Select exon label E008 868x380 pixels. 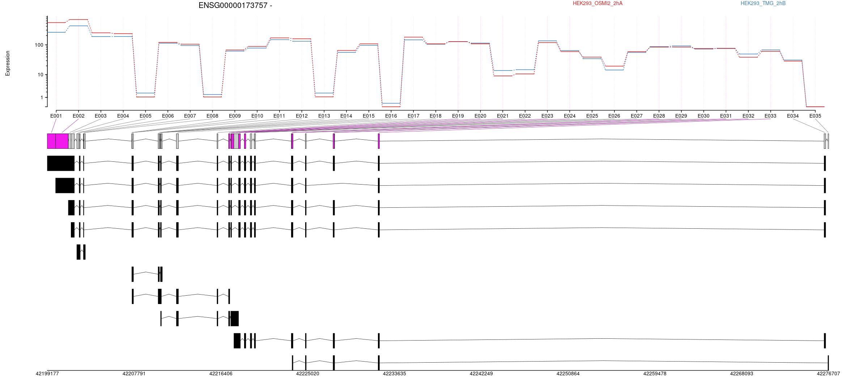click(212, 116)
